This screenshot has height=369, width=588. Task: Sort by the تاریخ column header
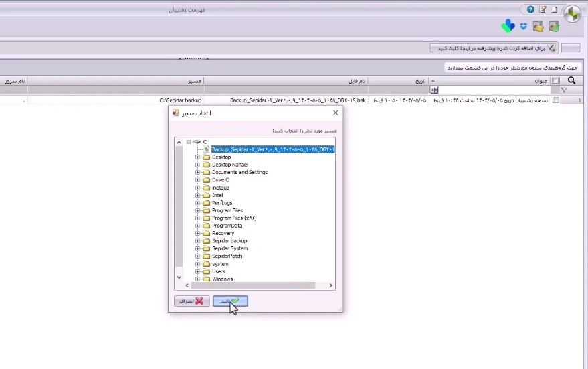click(x=398, y=81)
